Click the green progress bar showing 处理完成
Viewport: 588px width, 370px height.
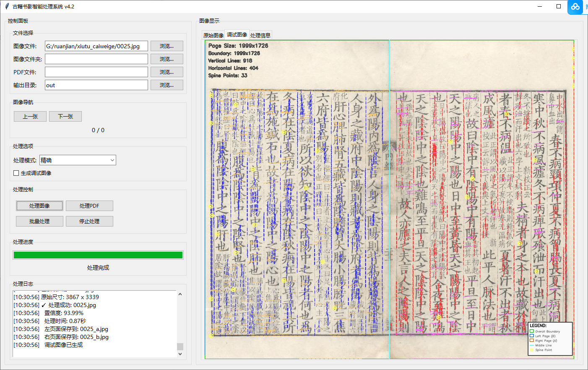98,255
